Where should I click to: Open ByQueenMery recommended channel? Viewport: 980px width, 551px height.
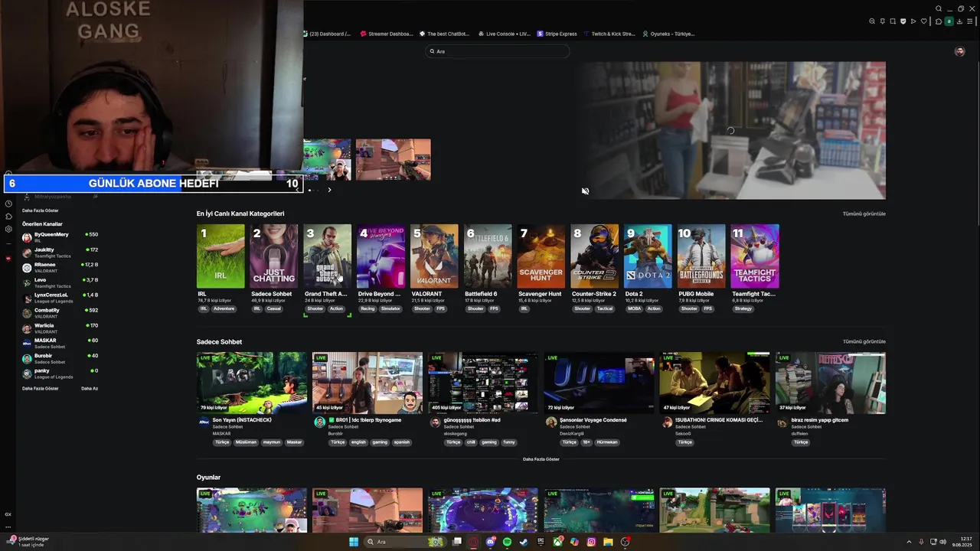pos(60,237)
